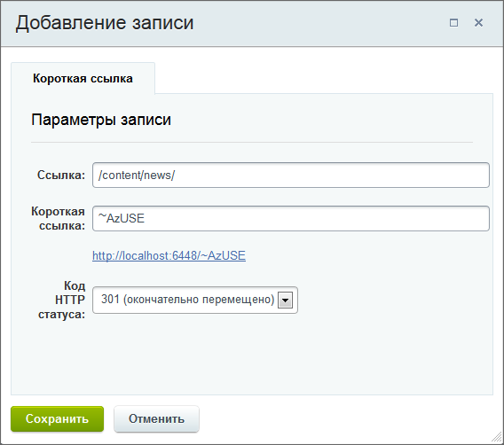The height and width of the screenshot is (445, 504).
Task: Focus the Ссылка input field
Action: [x=291, y=175]
